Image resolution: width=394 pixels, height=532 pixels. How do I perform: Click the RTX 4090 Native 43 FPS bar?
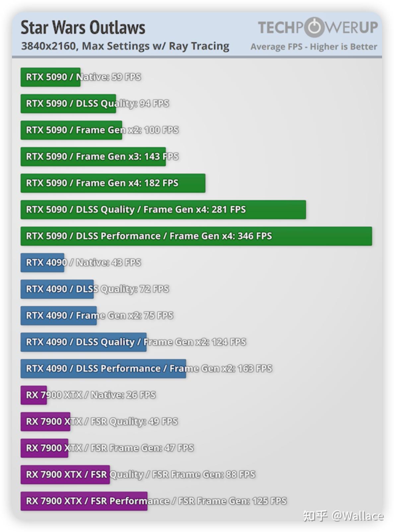click(x=42, y=263)
